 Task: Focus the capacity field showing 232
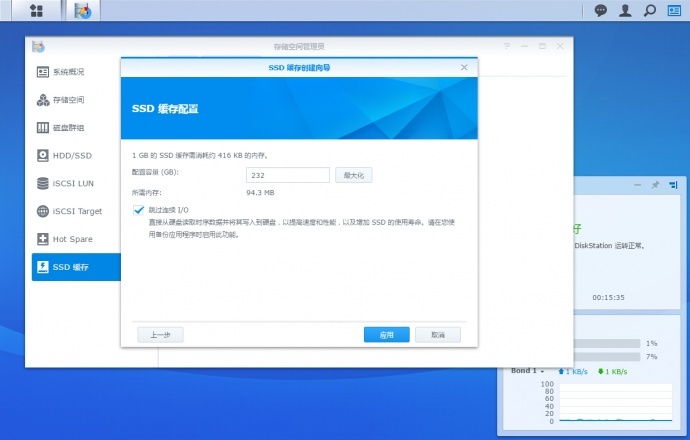(288, 175)
